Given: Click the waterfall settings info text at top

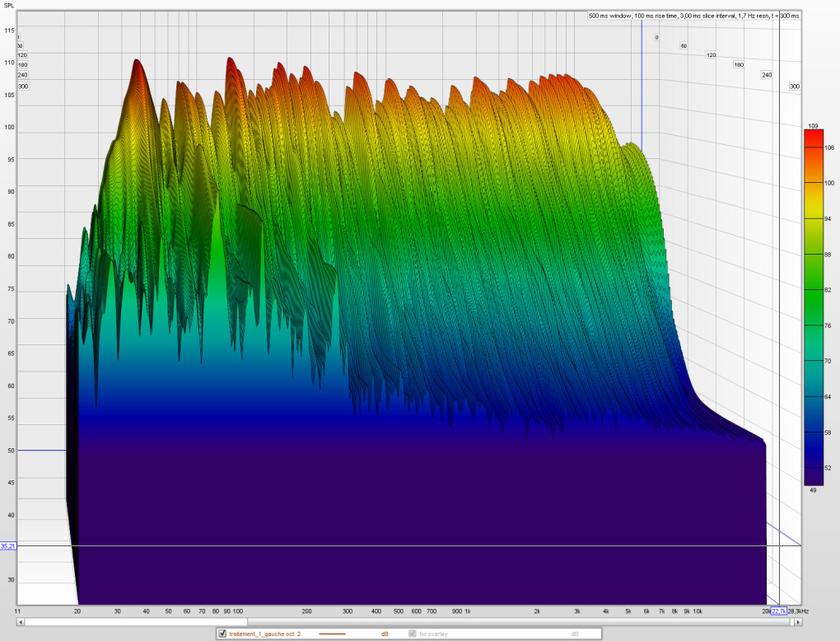Looking at the screenshot, I should (x=693, y=16).
